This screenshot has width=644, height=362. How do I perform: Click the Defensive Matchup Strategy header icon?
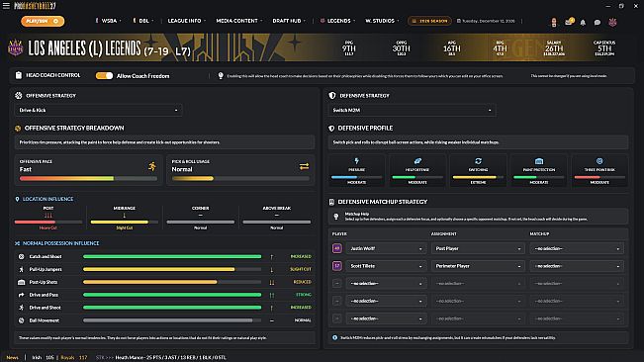331,202
